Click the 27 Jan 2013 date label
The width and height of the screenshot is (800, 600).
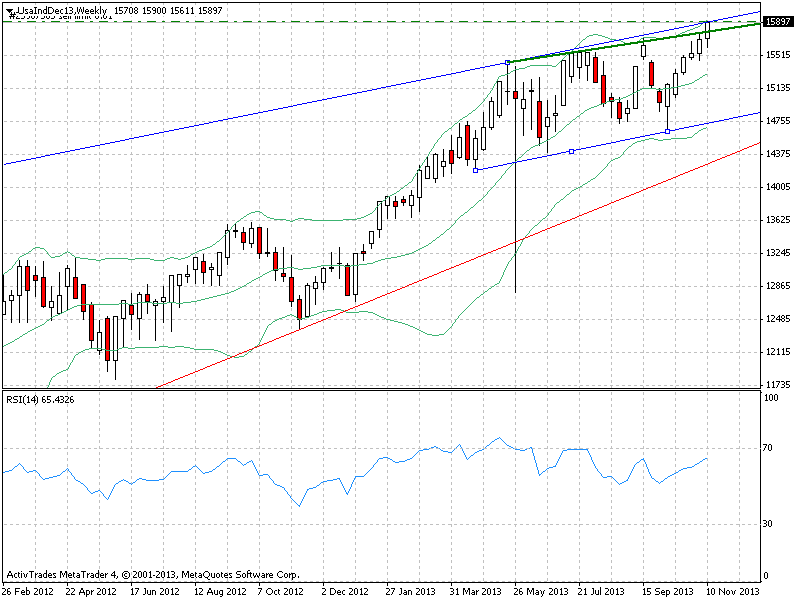point(411,592)
